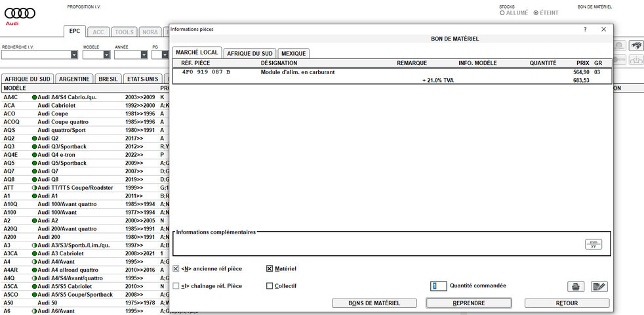
Task: Open the Année dropdown
Action: tap(144, 54)
